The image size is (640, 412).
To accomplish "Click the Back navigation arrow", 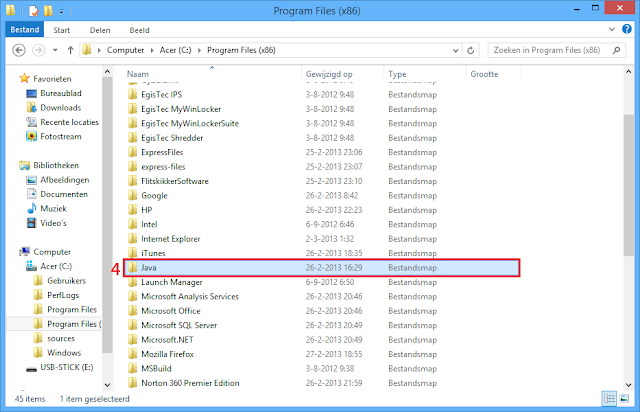I will pos(19,50).
